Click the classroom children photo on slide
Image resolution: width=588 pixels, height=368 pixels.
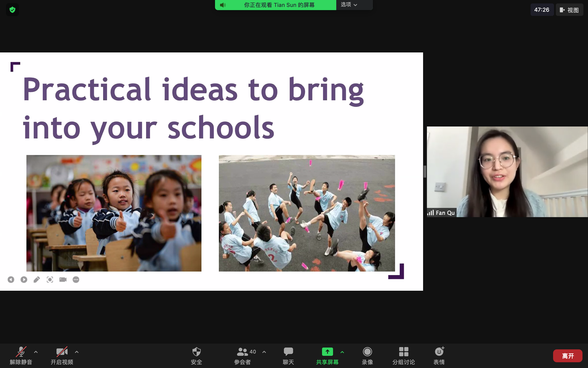(114, 213)
